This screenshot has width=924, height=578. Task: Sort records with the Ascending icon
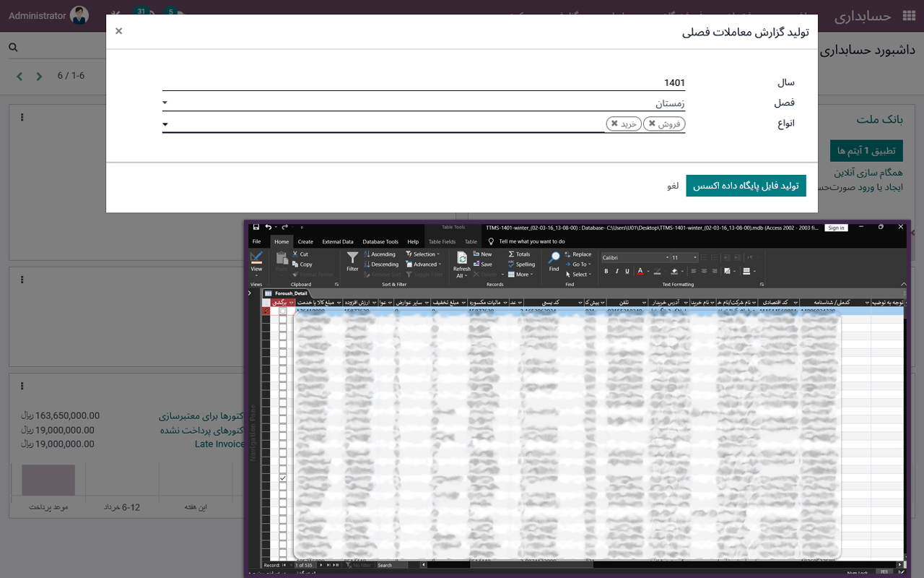[365, 254]
